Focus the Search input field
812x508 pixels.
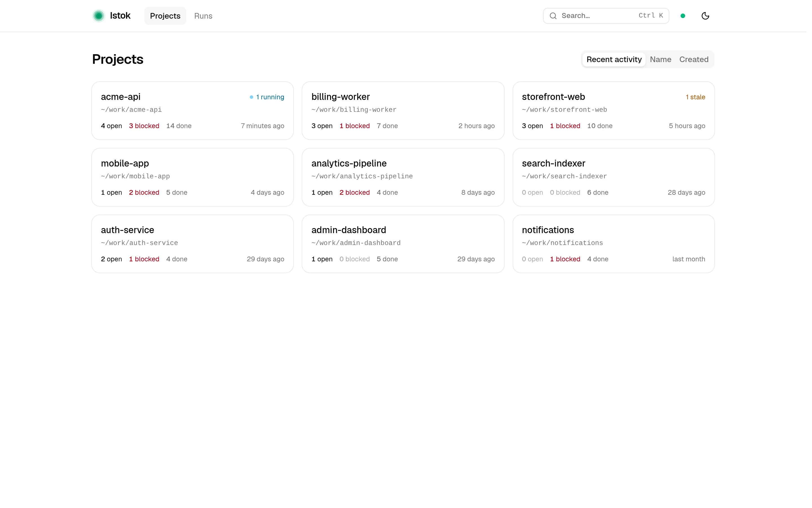coord(606,16)
